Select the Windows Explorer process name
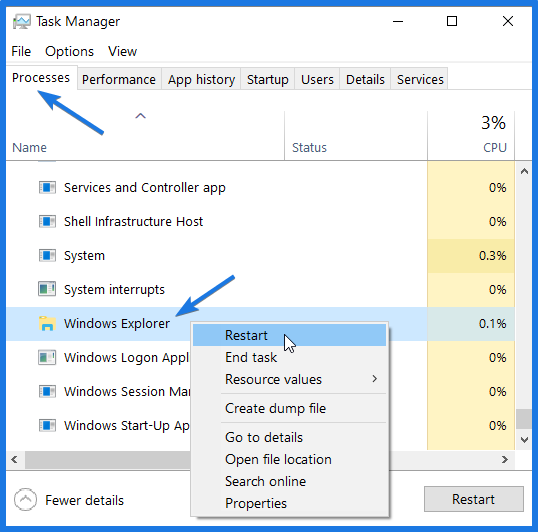The width and height of the screenshot is (538, 532). [117, 323]
